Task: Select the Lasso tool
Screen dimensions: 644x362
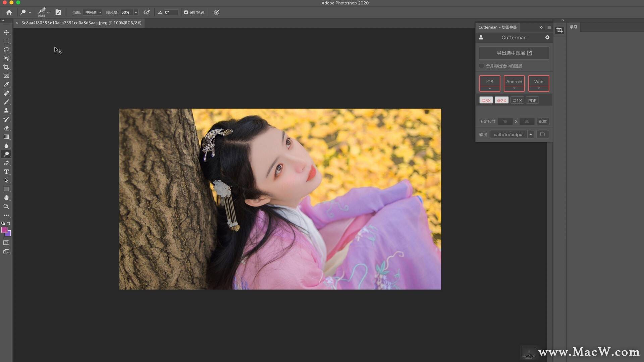Action: (6, 50)
